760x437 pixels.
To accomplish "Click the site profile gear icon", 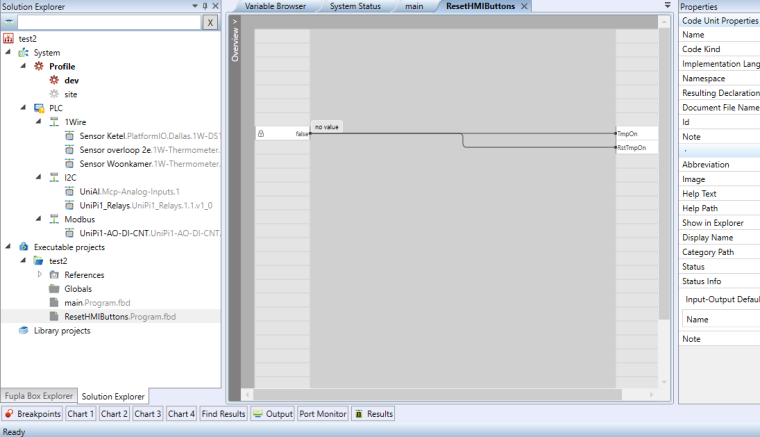I will point(55,94).
